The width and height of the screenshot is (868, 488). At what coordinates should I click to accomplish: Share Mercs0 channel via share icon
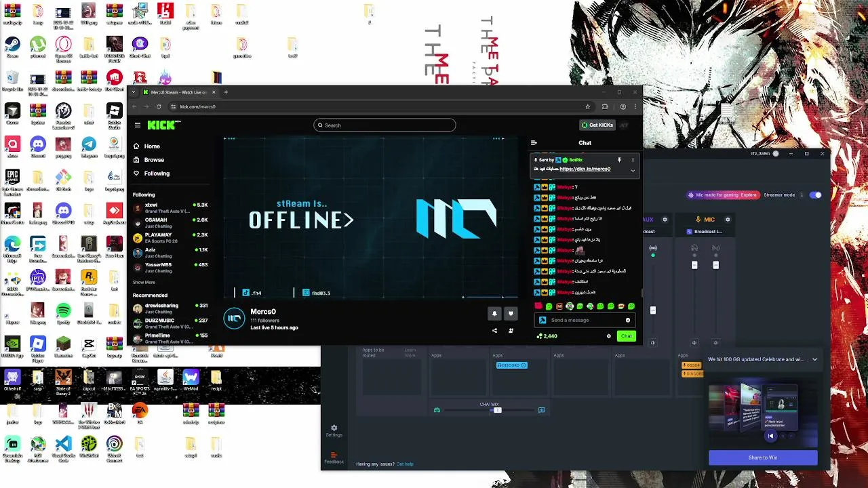pos(494,331)
